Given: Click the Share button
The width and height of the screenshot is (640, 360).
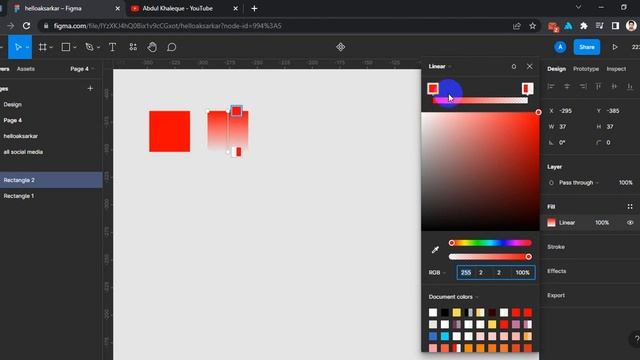Looking at the screenshot, I should tap(587, 47).
